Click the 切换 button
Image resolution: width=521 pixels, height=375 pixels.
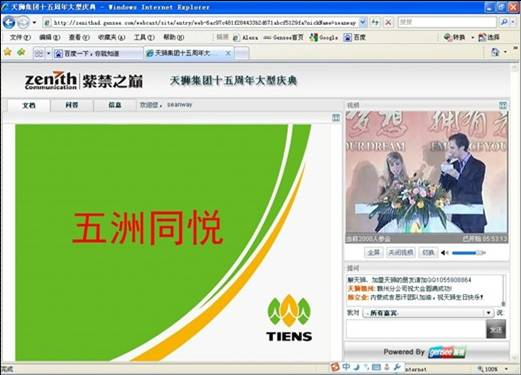428,253
